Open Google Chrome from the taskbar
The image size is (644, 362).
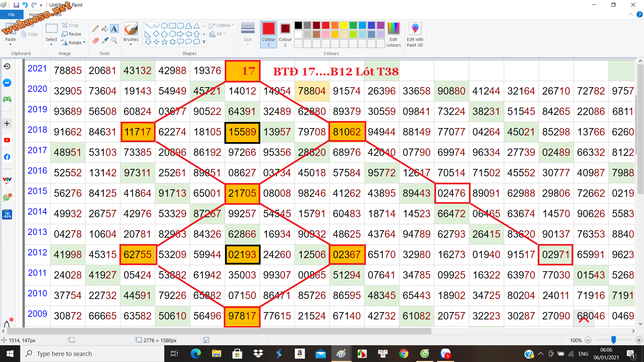(x=404, y=354)
